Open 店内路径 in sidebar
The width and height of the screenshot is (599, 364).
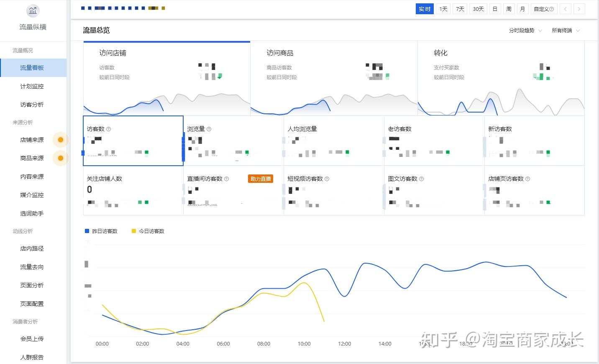[x=33, y=249]
